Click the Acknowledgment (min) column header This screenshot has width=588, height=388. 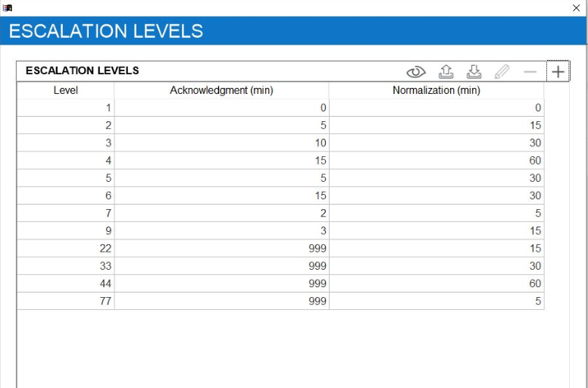coord(221,91)
